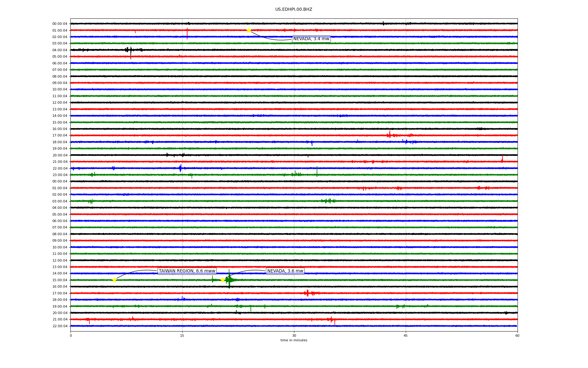Viewport: 588px width, 368px height.
Task: Click the TAIWAN REGION, 6.6 mww label
Action: [x=187, y=271]
